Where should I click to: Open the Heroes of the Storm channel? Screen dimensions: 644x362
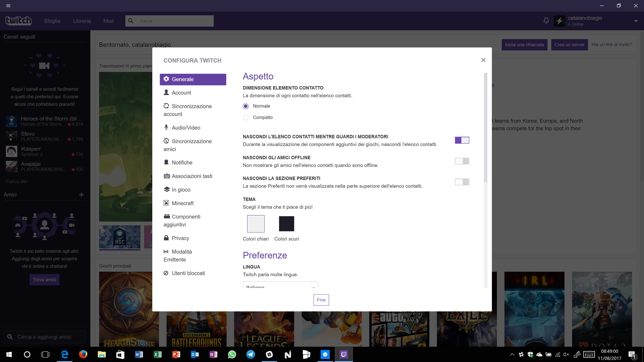tap(44, 121)
